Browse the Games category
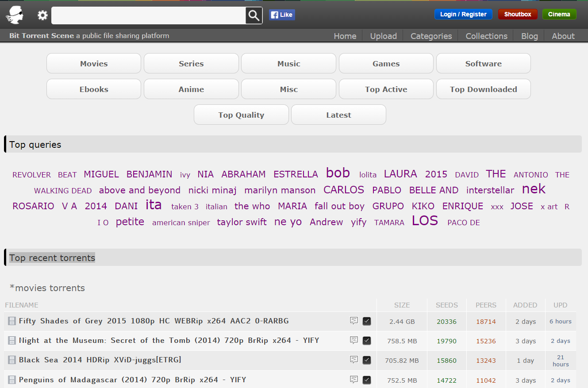The width and height of the screenshot is (588, 388). [386, 63]
